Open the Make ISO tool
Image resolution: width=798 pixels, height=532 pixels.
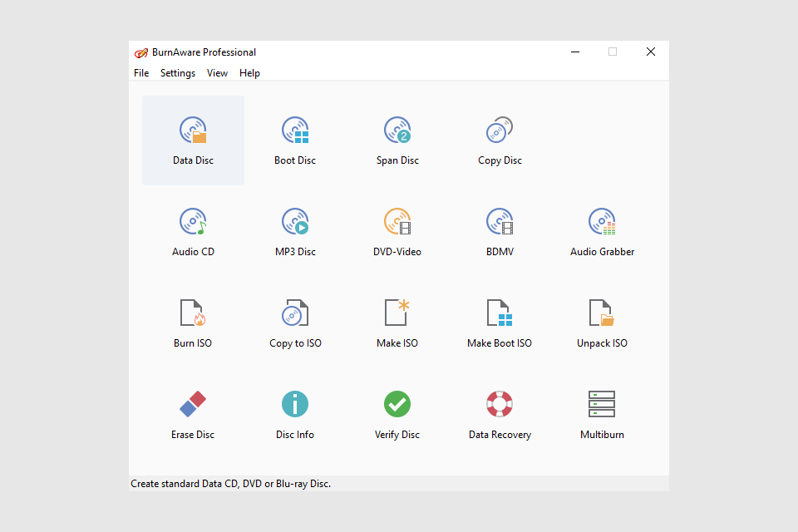[397, 323]
